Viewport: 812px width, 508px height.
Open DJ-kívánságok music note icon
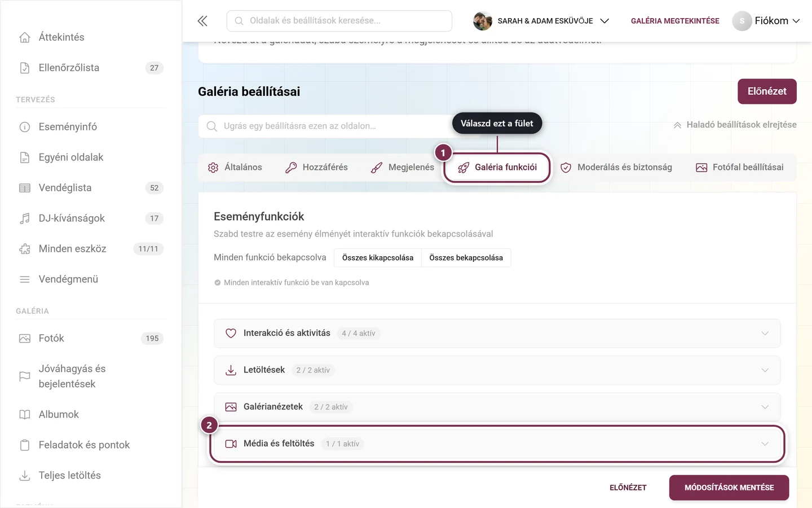[x=25, y=218]
